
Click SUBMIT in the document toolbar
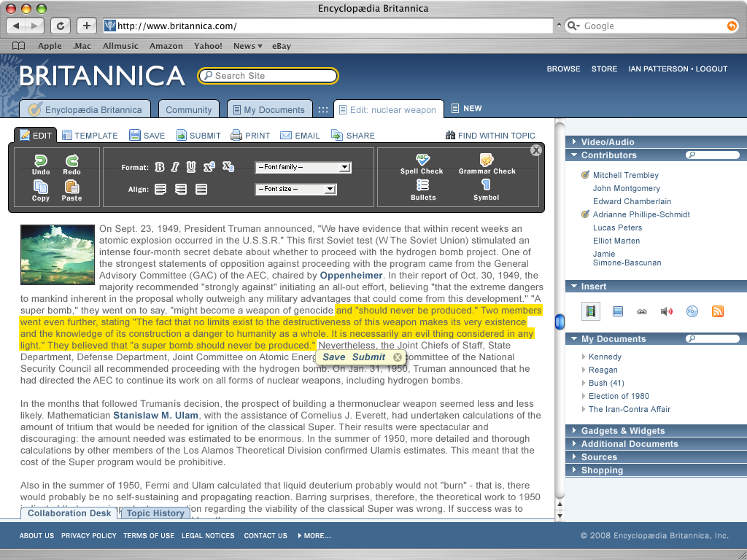[198, 135]
